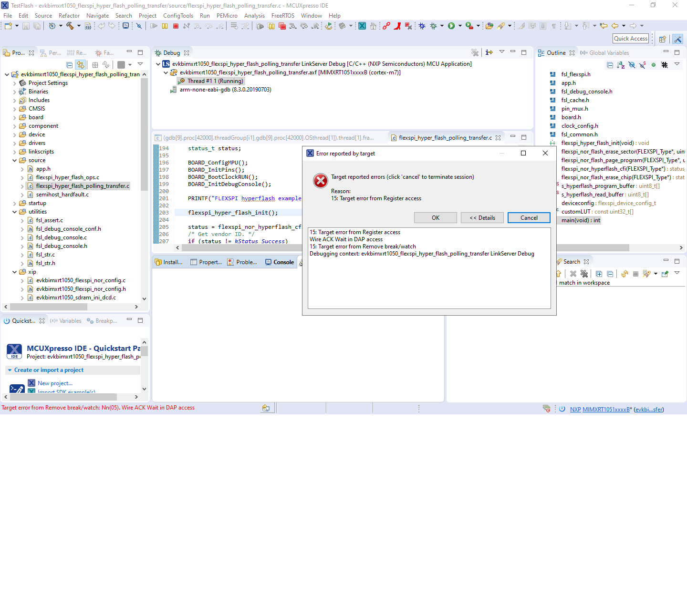Screen dimensions: 687x616
Task: Terminate the debug session from toolbar
Action: [176, 26]
